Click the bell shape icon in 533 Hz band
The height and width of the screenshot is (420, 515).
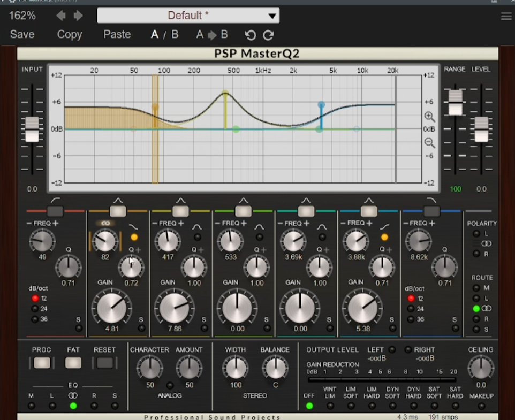click(x=259, y=227)
